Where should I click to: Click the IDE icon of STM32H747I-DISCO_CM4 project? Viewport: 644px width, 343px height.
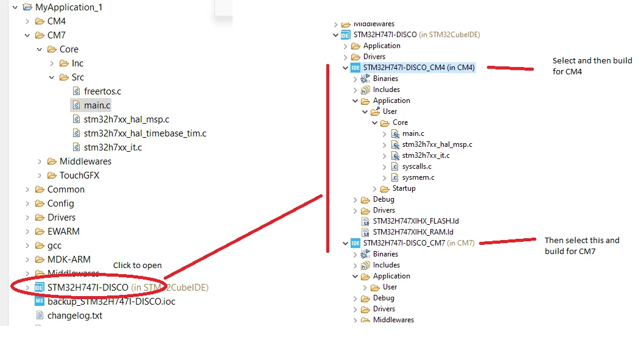coord(355,68)
